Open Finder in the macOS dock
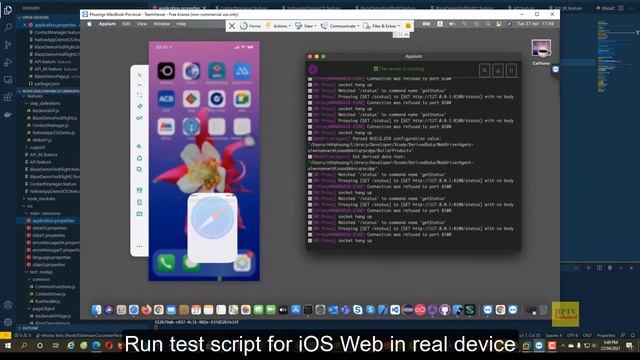The image size is (640, 360). click(96, 310)
